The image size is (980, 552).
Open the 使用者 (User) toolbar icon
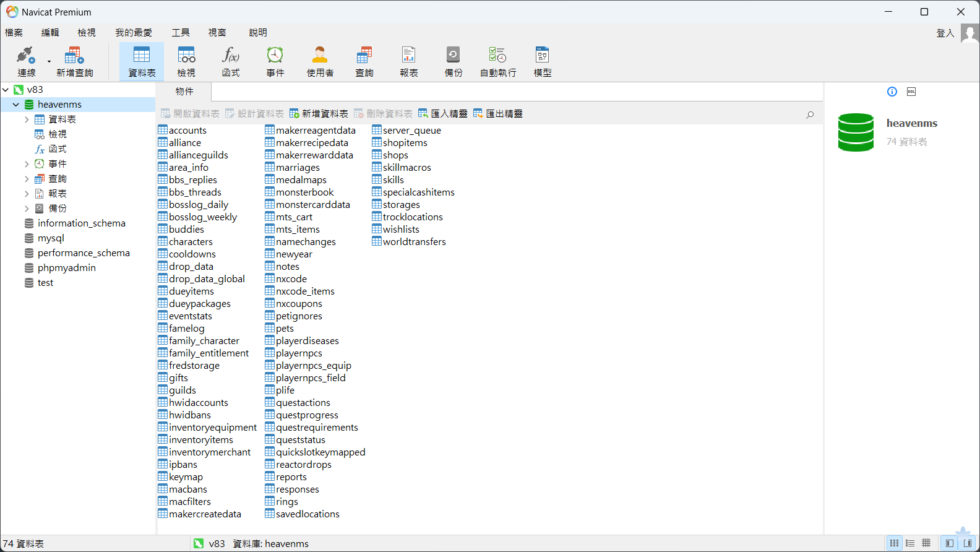click(x=320, y=61)
